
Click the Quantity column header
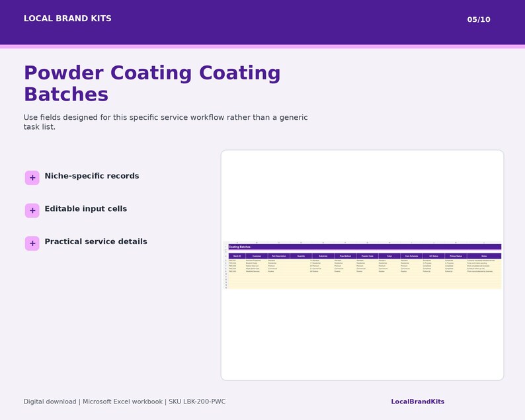[301, 256]
